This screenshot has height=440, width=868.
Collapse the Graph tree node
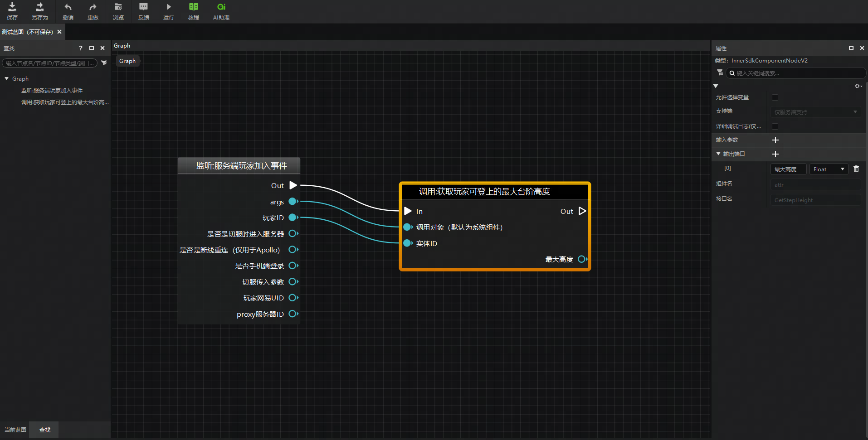pos(7,79)
